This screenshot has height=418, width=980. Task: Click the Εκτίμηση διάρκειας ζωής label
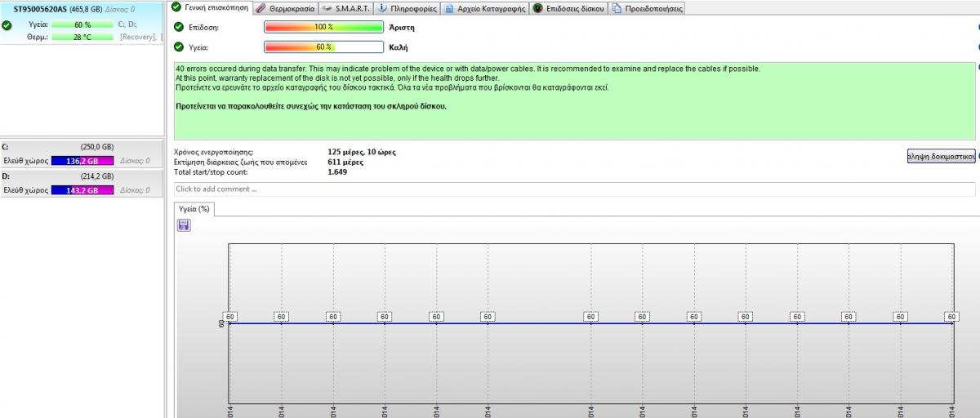tap(241, 162)
